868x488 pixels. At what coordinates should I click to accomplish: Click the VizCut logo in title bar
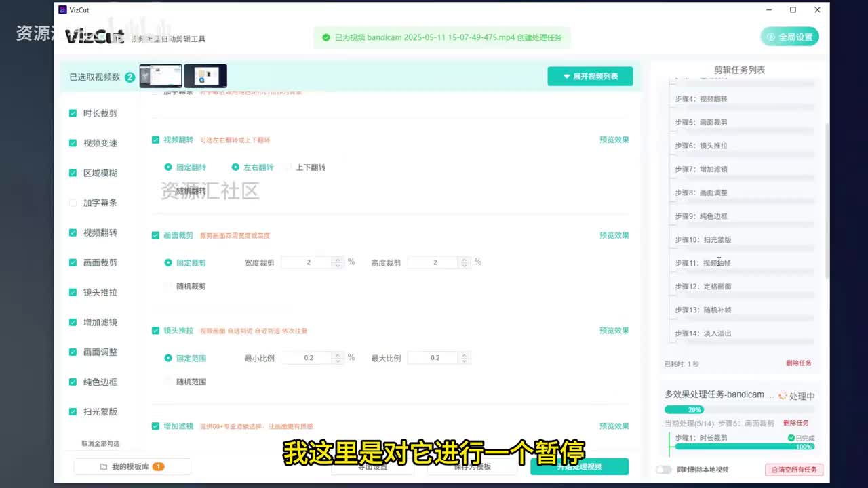[x=63, y=10]
